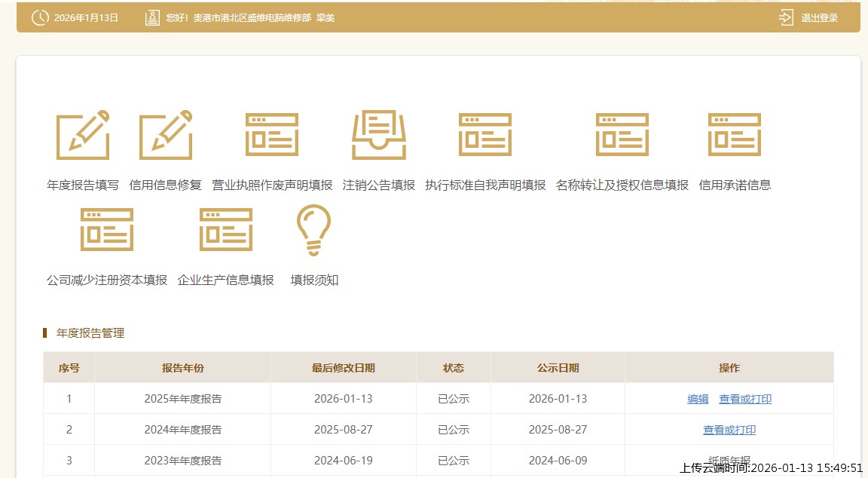The width and height of the screenshot is (868, 478).
Task: Click the 报告年份 column header
Action: (182, 367)
